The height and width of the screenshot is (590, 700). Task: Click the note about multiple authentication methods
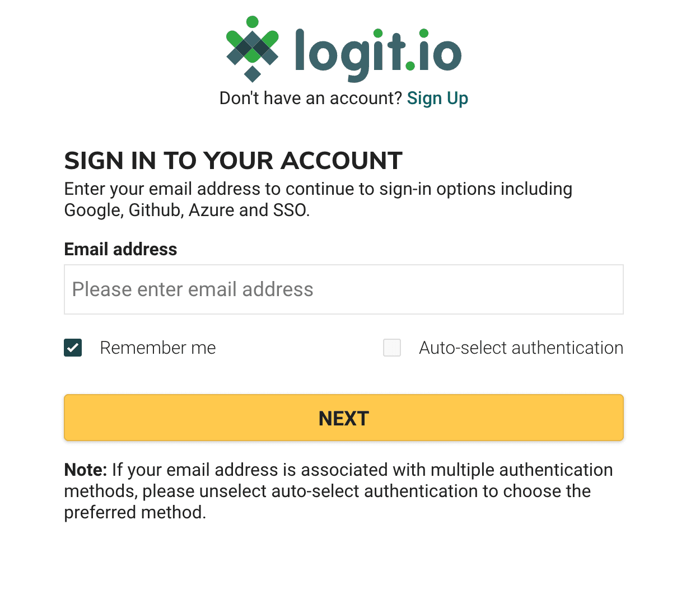(338, 491)
